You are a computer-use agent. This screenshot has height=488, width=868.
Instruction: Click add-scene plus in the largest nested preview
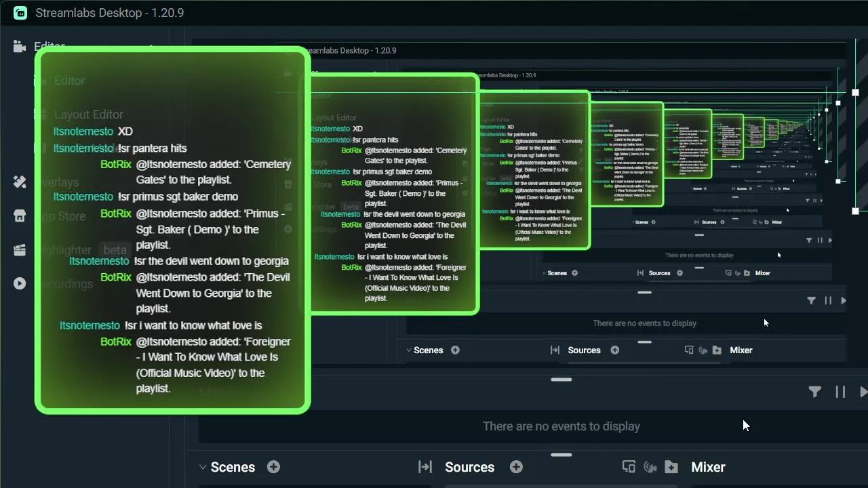coord(455,350)
